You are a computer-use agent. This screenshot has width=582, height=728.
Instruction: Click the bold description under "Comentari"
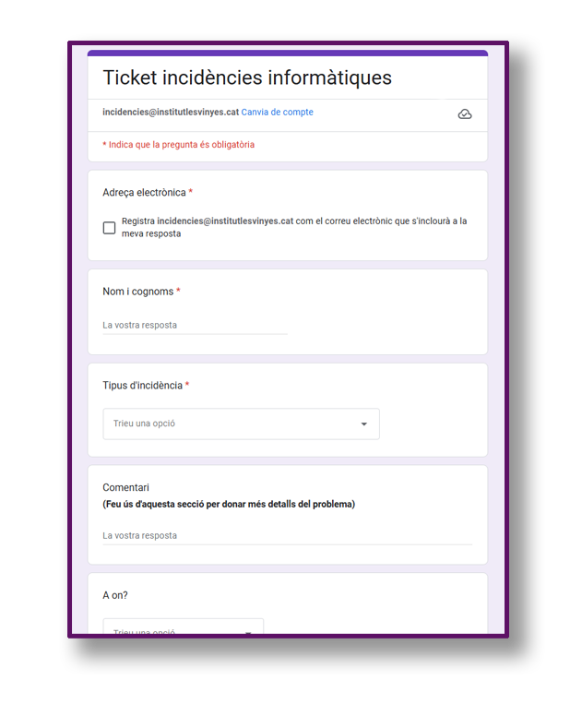point(229,505)
